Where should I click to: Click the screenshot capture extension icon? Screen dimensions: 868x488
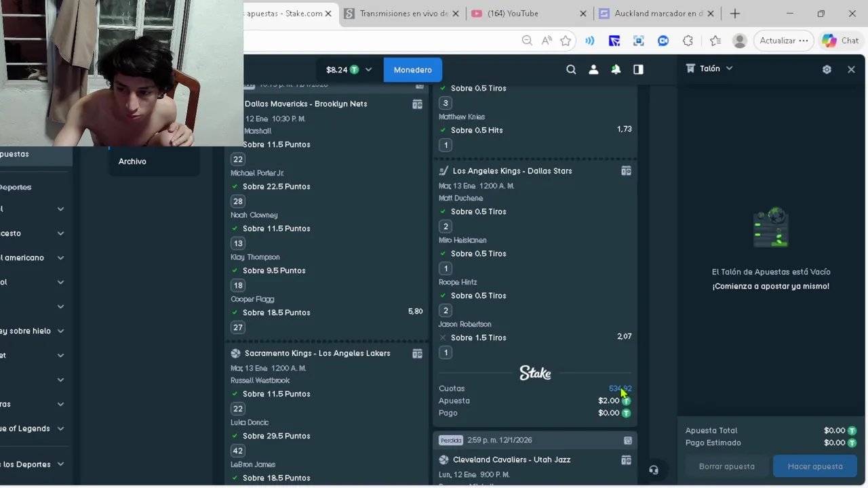(x=639, y=41)
